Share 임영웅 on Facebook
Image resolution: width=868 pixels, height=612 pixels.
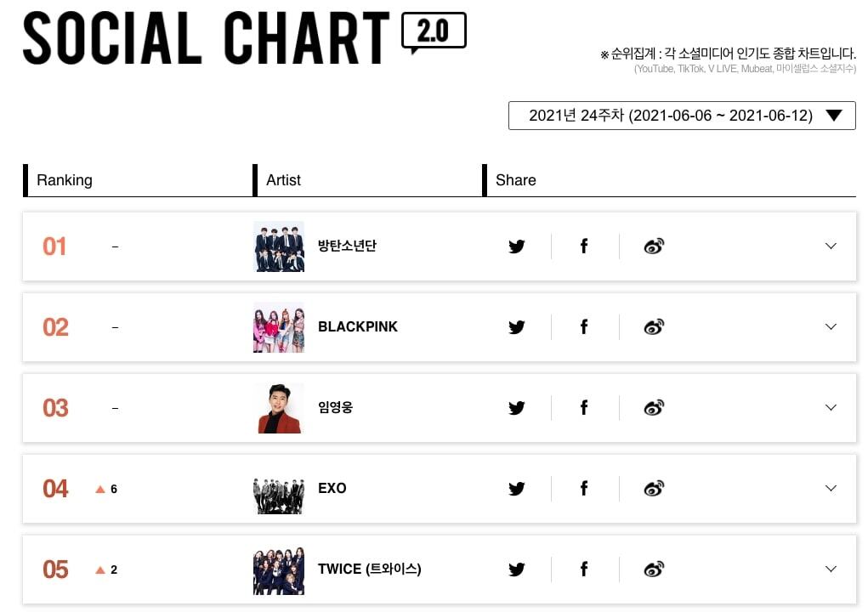584,408
